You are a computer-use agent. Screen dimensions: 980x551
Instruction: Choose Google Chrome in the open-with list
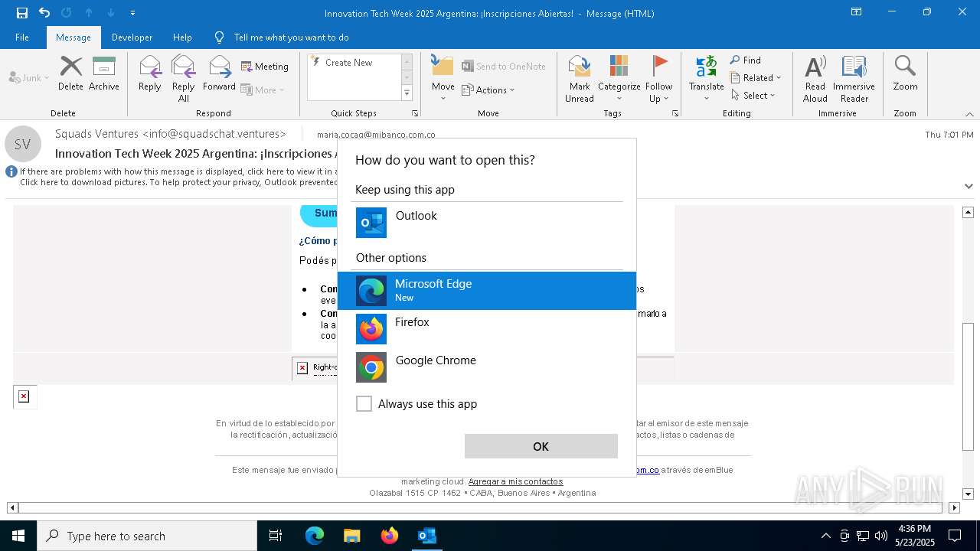pyautogui.click(x=487, y=367)
